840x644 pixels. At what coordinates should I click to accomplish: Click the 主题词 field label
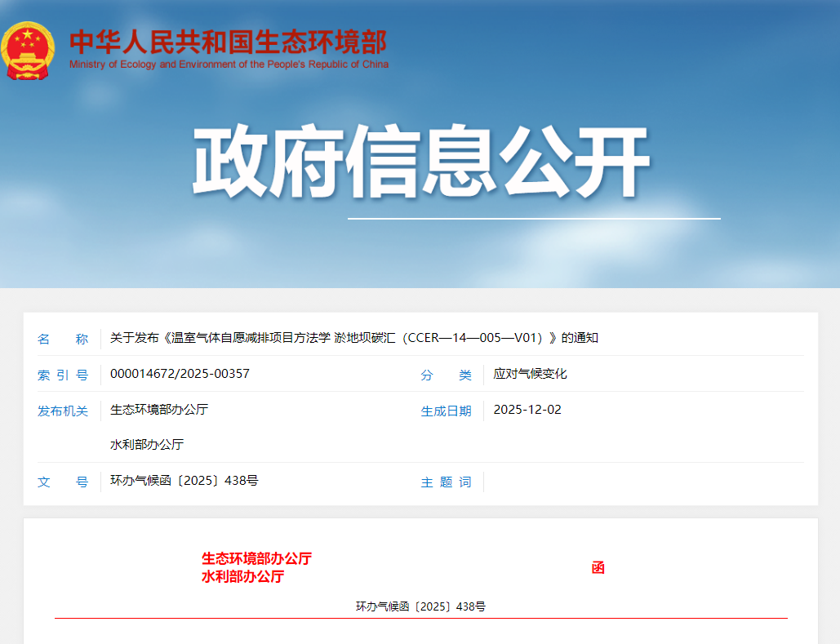click(x=446, y=482)
